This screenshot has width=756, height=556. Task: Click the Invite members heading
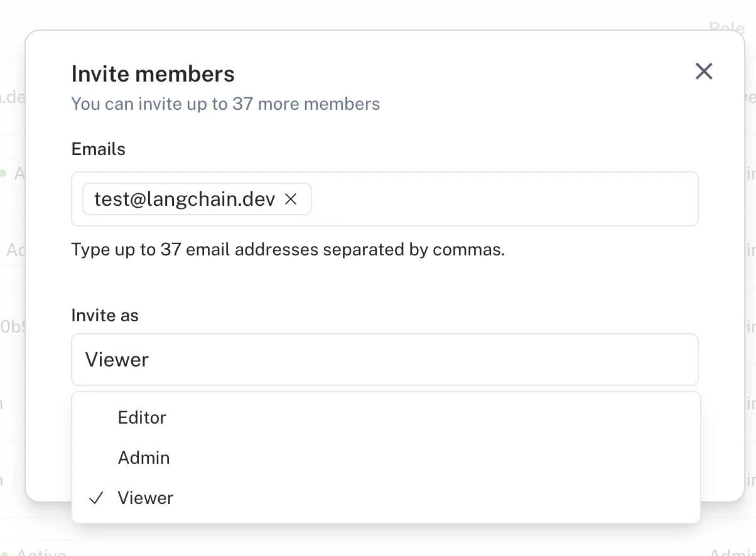[153, 74]
